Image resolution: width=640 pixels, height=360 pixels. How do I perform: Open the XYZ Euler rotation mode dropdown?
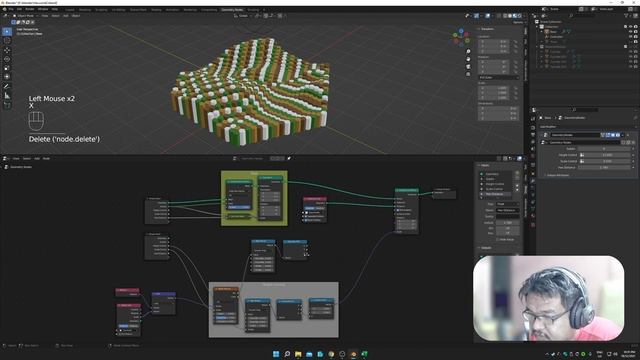[x=499, y=78]
